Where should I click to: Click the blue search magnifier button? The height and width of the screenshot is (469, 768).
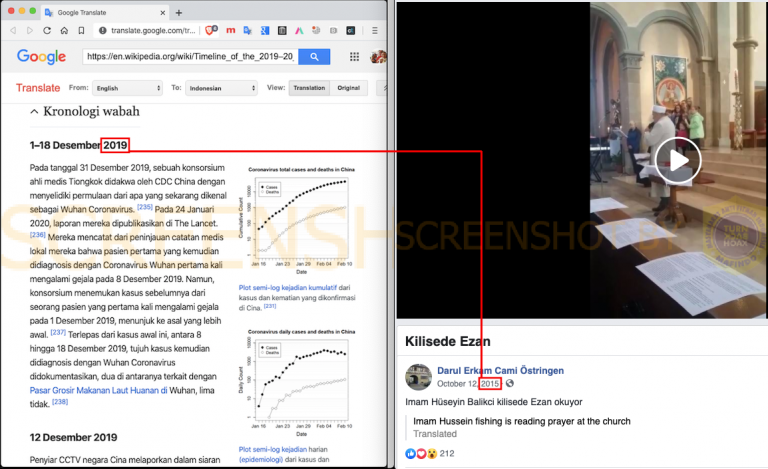tap(314, 57)
